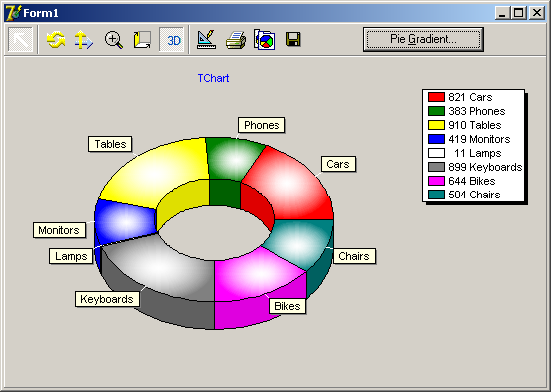
Task: Click the TChart title text
Action: [213, 78]
